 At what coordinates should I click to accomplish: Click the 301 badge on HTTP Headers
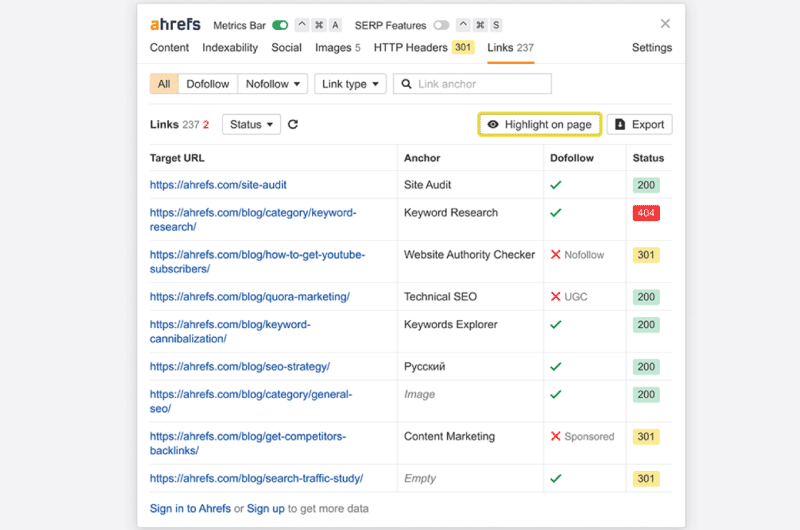click(x=463, y=47)
